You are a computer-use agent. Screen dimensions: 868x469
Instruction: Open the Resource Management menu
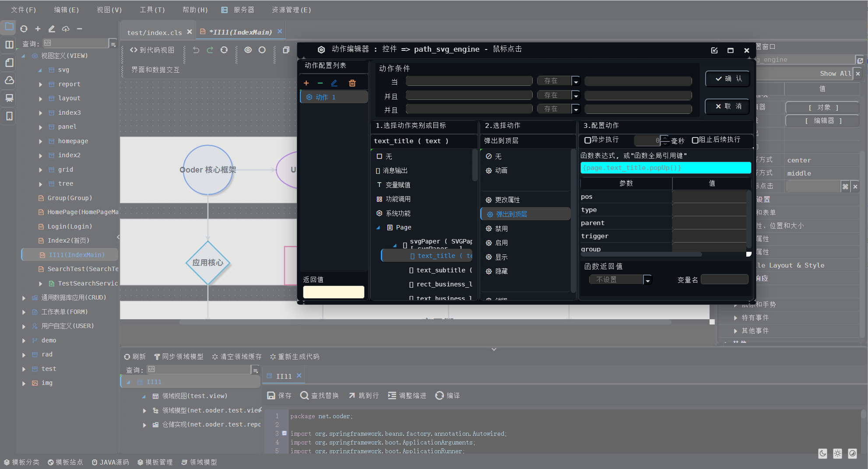click(x=291, y=10)
